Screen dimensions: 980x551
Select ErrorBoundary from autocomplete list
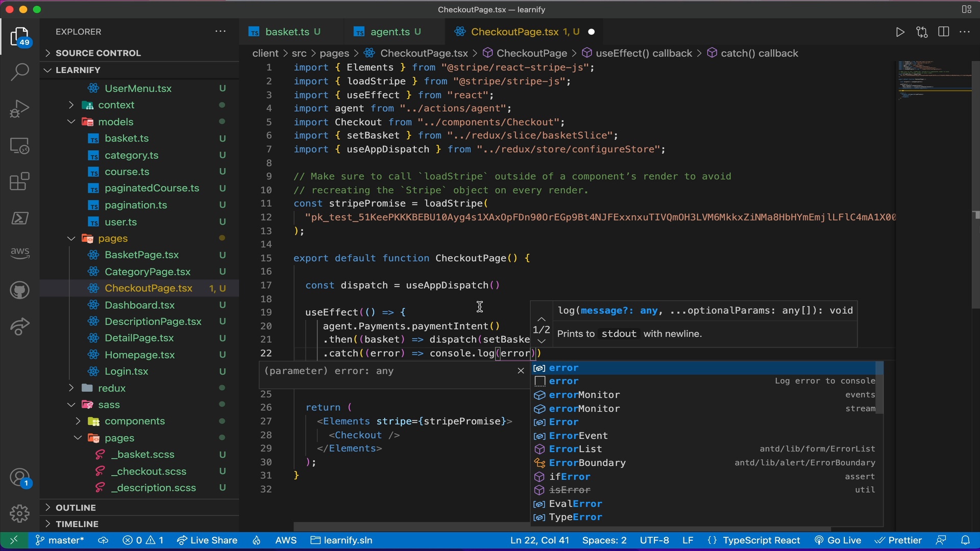586,462
